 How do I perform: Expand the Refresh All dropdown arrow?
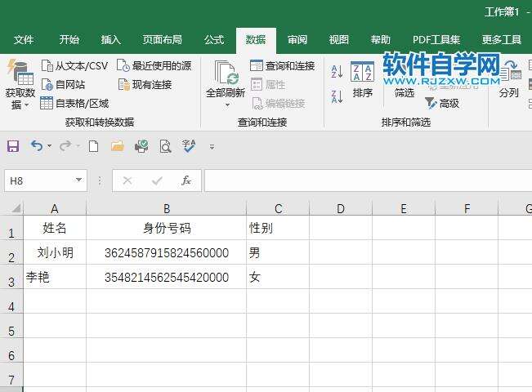[227, 105]
